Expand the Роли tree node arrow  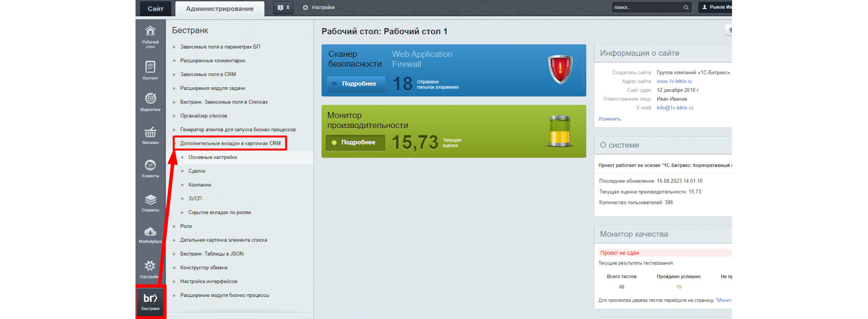coord(174,226)
